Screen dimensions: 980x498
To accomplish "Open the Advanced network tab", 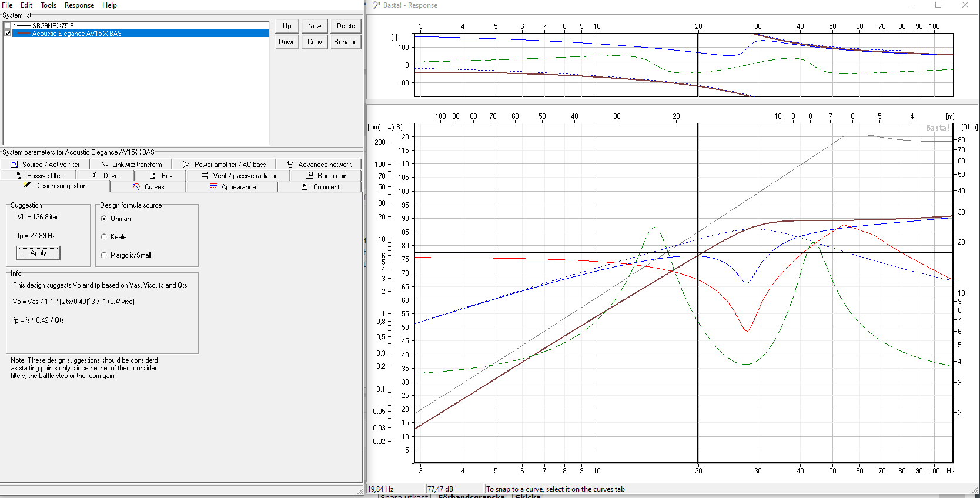I will coord(319,165).
